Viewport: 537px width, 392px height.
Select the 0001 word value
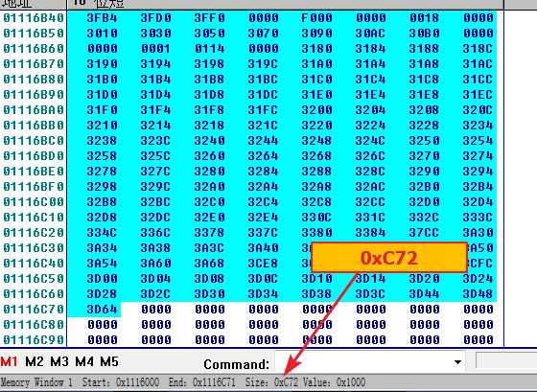pyautogui.click(x=155, y=49)
